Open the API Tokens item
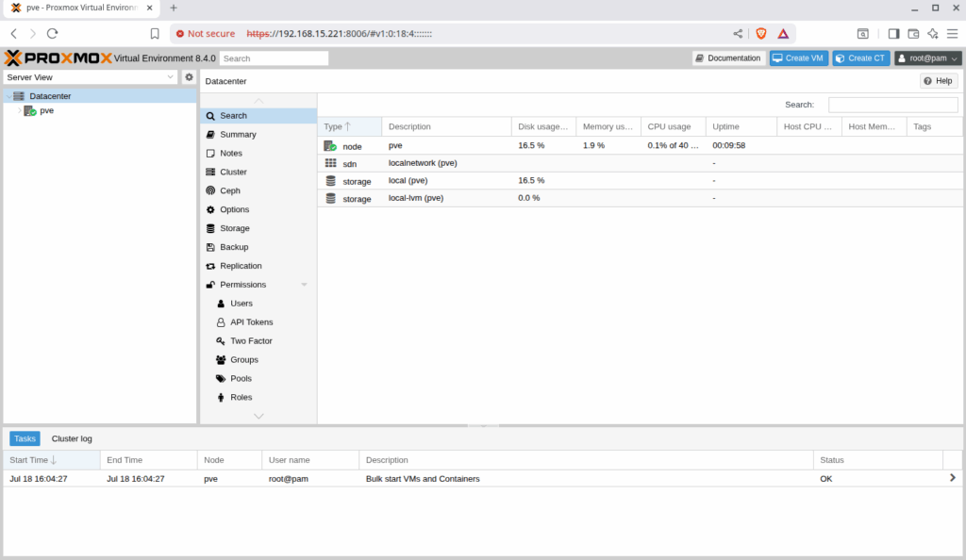Image resolution: width=966 pixels, height=560 pixels. point(258,321)
